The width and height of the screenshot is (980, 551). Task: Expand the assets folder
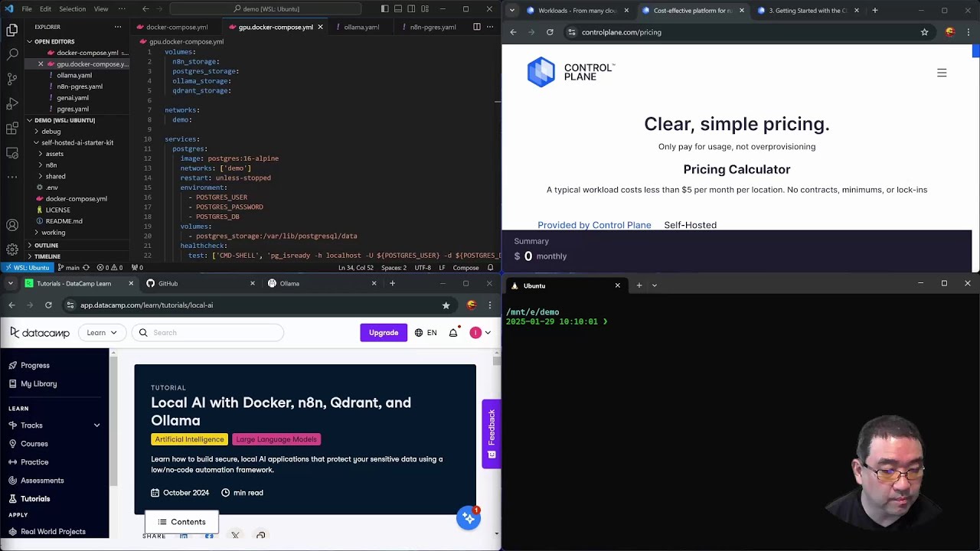(54, 154)
